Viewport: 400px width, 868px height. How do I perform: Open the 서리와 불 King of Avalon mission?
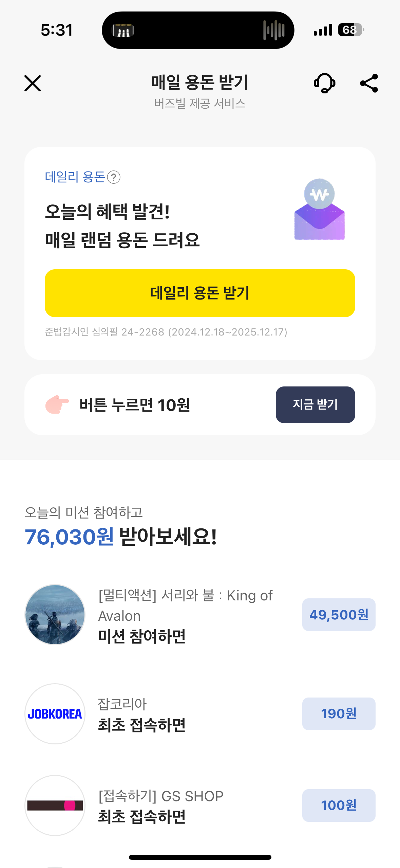coord(185,615)
